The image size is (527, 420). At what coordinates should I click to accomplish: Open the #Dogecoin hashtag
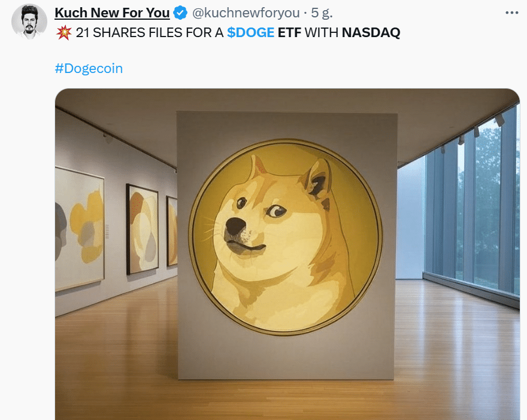pyautogui.click(x=89, y=68)
